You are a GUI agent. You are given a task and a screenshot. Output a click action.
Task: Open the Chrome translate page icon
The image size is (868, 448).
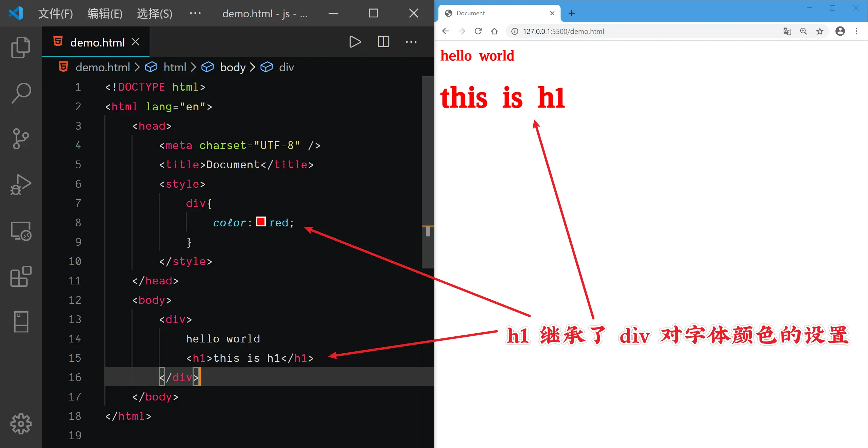(787, 32)
